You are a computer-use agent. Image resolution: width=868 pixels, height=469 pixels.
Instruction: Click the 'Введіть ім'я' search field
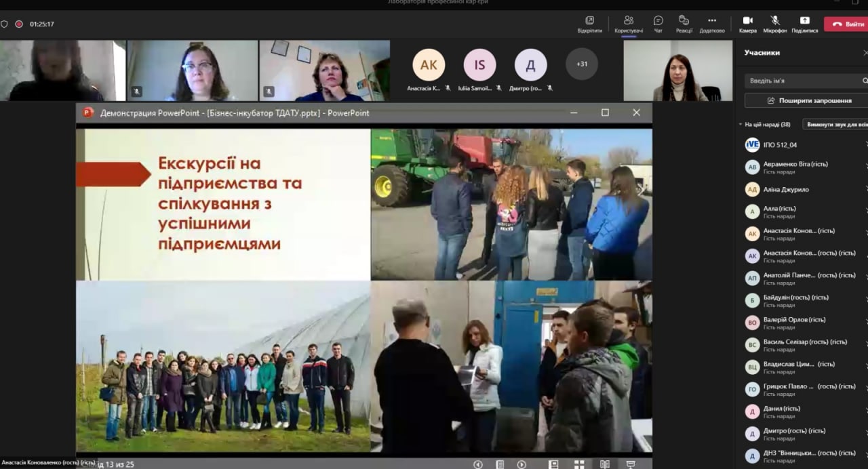804,81
